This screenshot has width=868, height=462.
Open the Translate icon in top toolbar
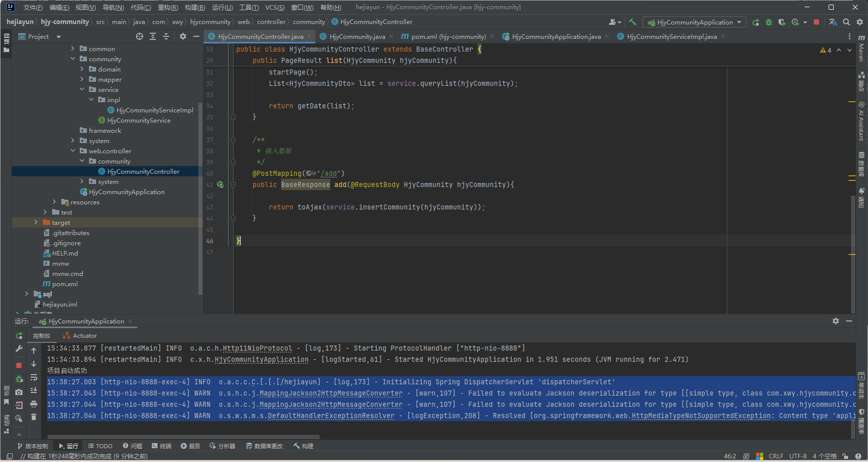(x=833, y=22)
